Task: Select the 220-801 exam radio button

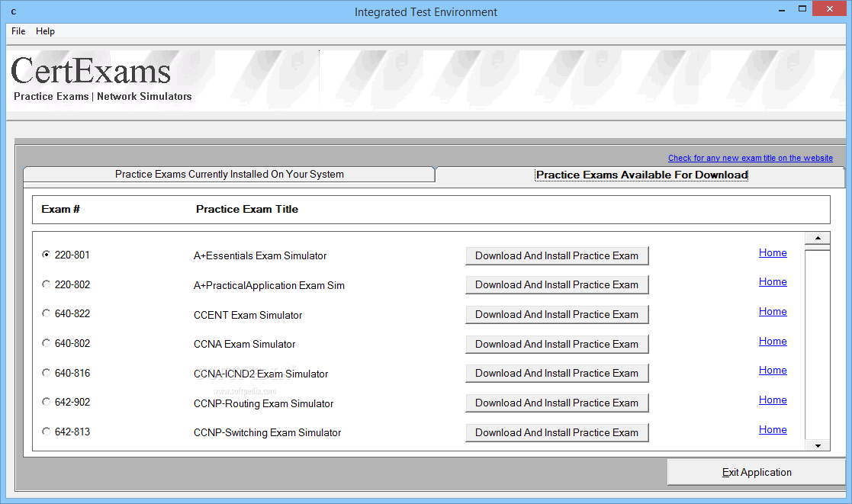Action: click(x=47, y=254)
